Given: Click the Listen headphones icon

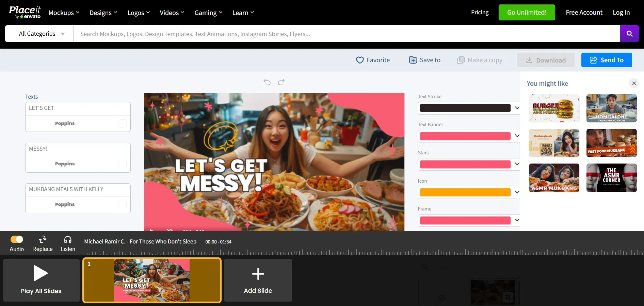Looking at the screenshot, I should (68, 240).
